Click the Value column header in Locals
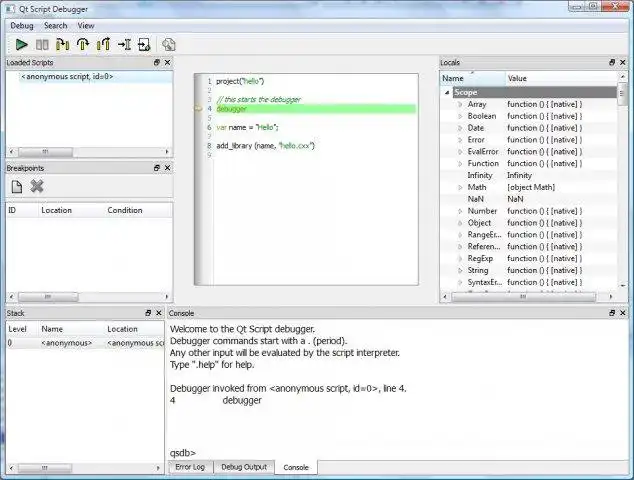Image resolution: width=634 pixels, height=480 pixels. tap(561, 78)
